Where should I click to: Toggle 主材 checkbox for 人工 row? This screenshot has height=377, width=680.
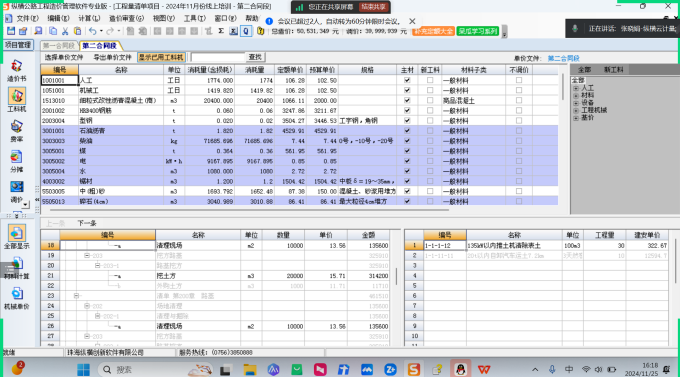tap(407, 80)
